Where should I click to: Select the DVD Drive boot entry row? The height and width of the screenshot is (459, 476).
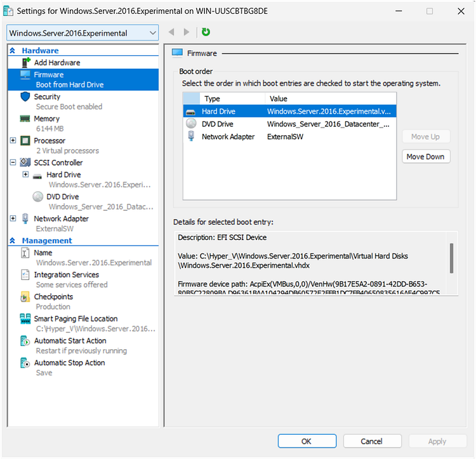click(289, 124)
